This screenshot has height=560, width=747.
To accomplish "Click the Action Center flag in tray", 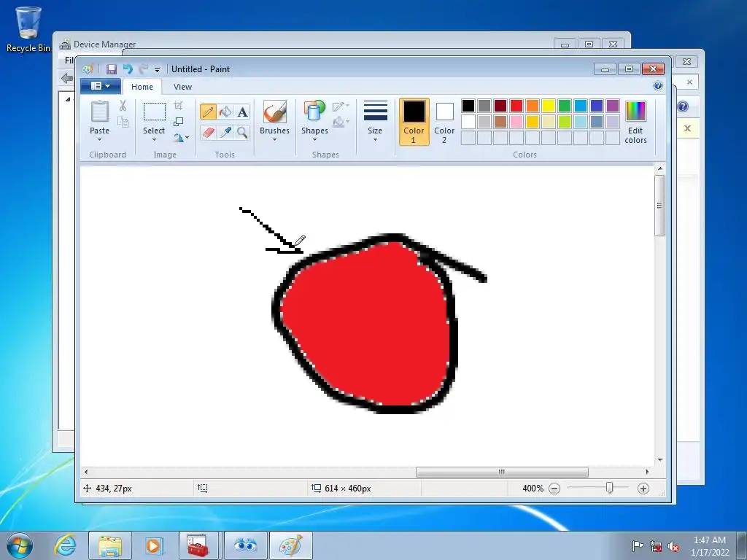I will [638, 545].
